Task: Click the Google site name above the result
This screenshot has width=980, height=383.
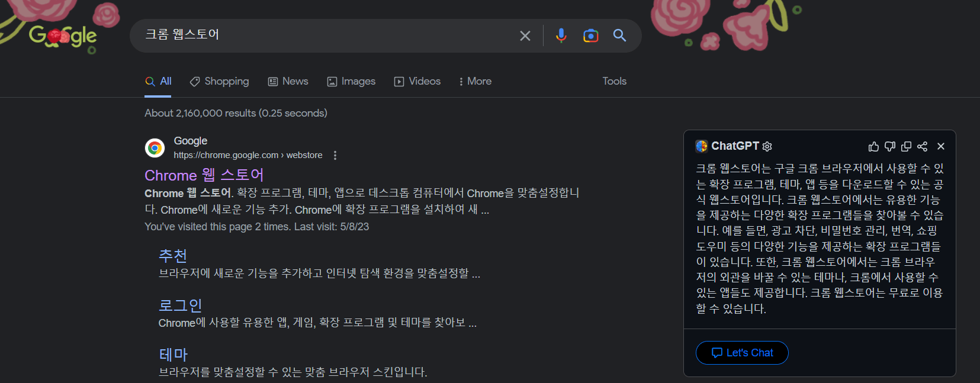Action: pos(191,141)
